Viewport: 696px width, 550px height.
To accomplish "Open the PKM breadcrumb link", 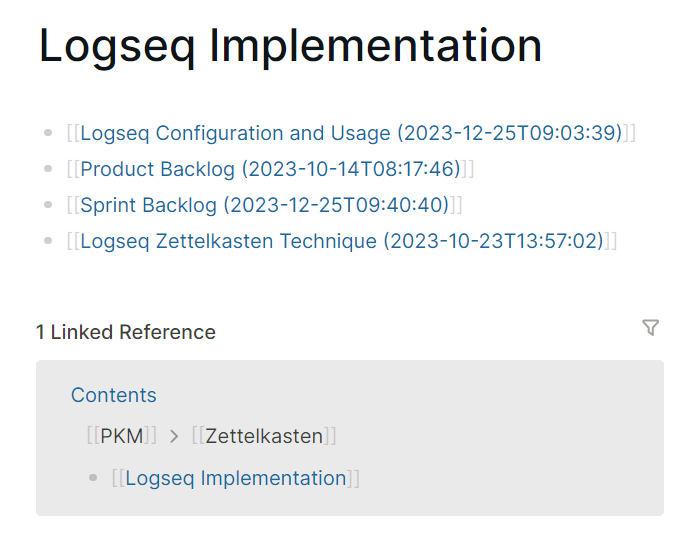I will [x=122, y=436].
